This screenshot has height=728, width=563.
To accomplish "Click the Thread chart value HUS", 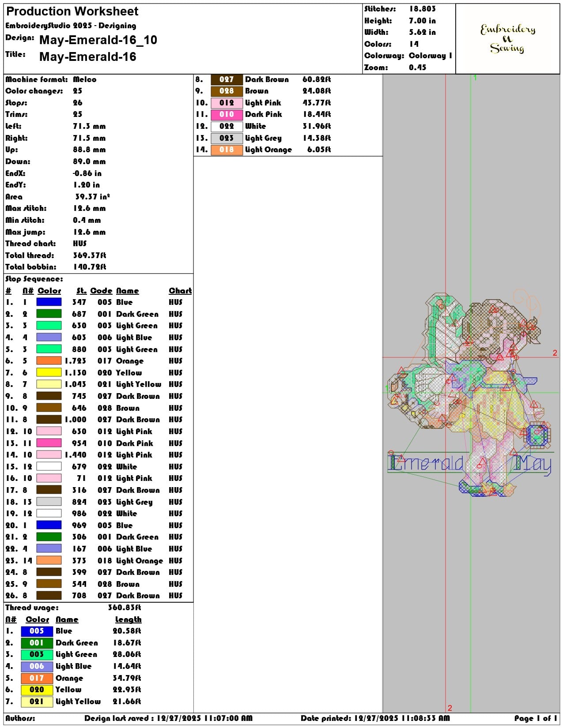I will point(79,244).
